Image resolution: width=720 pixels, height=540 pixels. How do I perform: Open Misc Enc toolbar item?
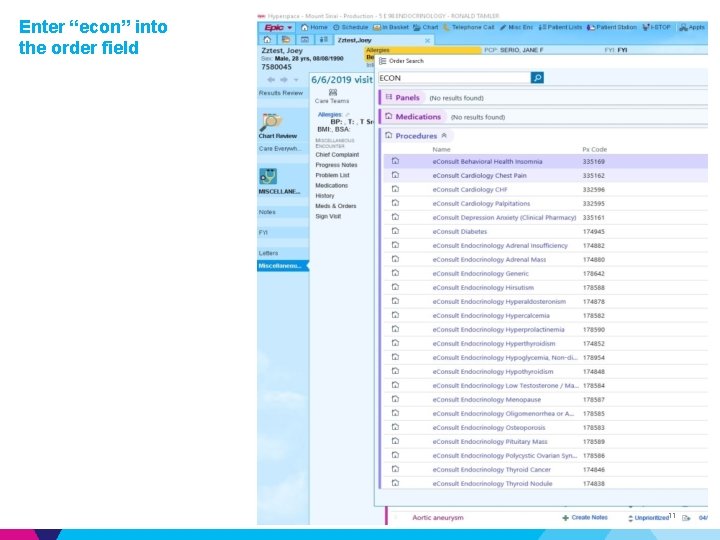(517, 28)
